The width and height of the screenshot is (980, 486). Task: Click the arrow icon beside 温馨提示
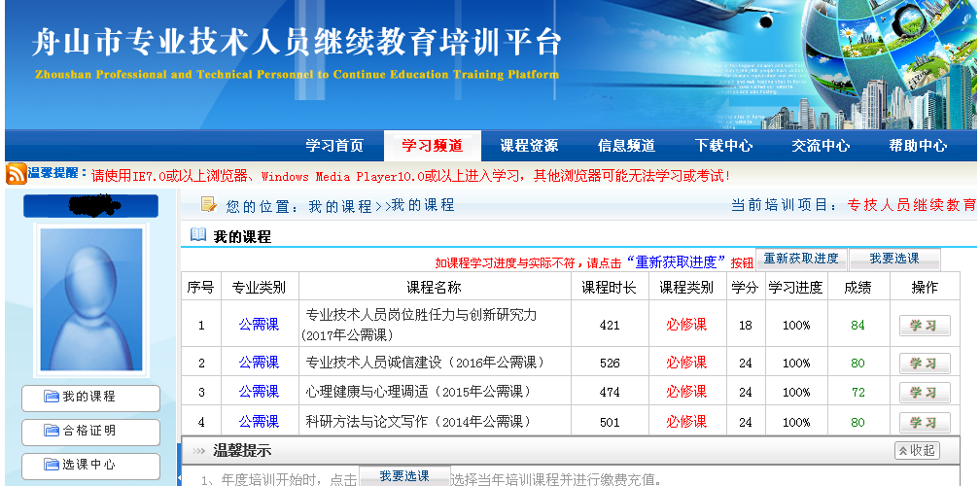coord(198,451)
